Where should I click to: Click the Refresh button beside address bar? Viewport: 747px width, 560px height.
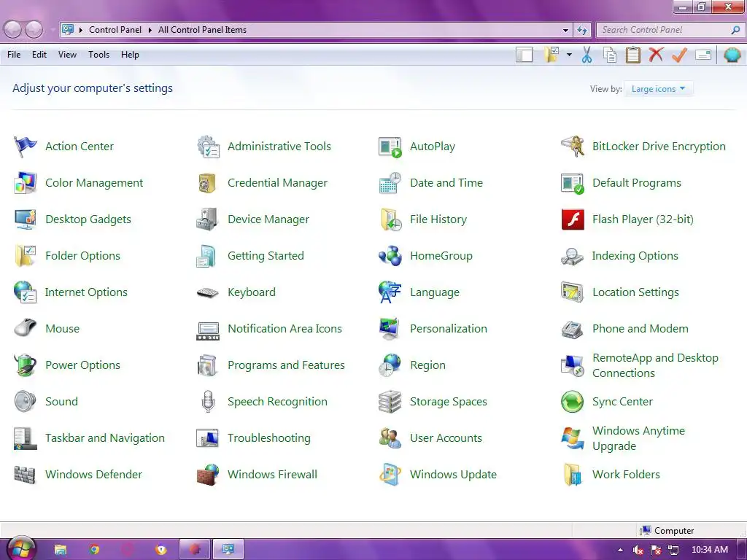pyautogui.click(x=582, y=30)
